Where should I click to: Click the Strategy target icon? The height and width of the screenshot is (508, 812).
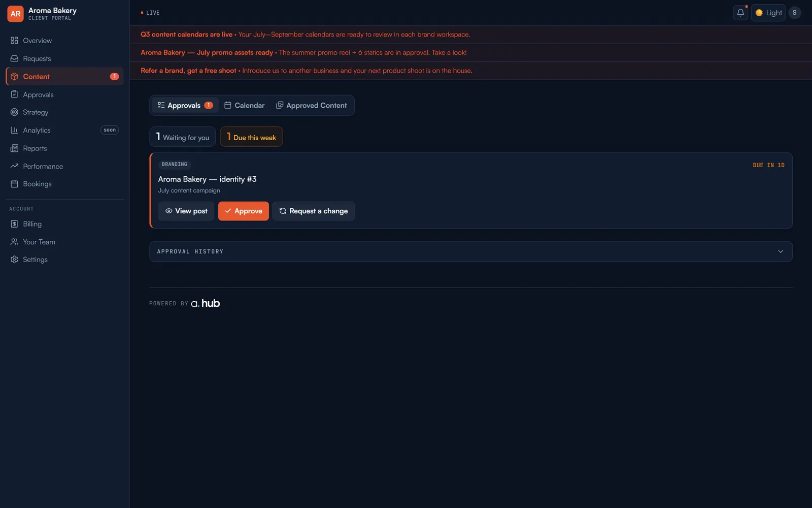pyautogui.click(x=14, y=112)
